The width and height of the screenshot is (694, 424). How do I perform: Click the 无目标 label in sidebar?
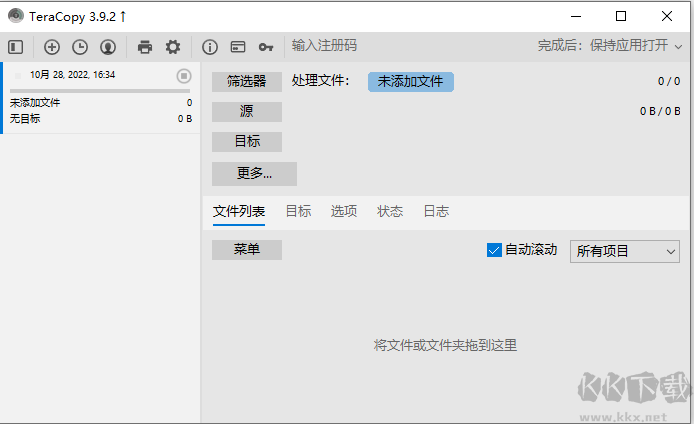[25, 119]
